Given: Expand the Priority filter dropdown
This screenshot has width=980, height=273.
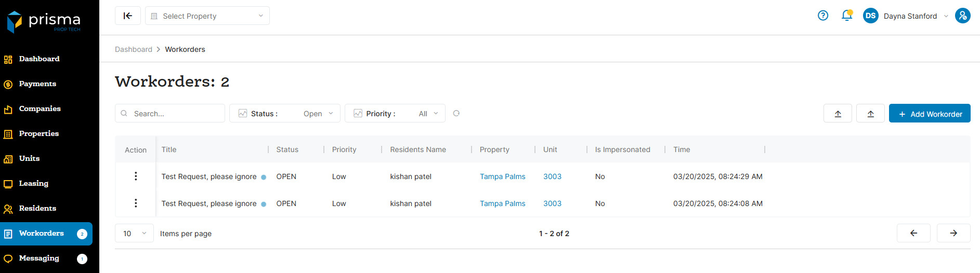Looking at the screenshot, I should [x=395, y=114].
